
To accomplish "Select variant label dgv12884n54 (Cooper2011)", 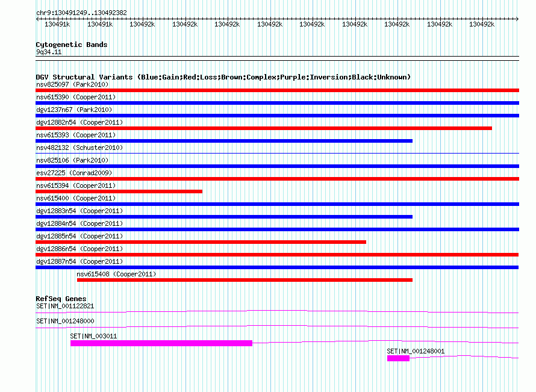I will pyautogui.click(x=79, y=223).
